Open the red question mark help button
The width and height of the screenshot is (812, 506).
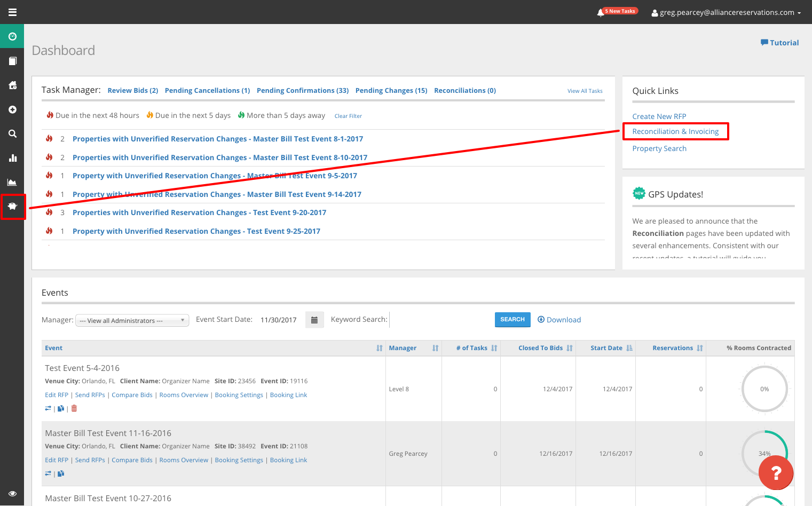(776, 472)
